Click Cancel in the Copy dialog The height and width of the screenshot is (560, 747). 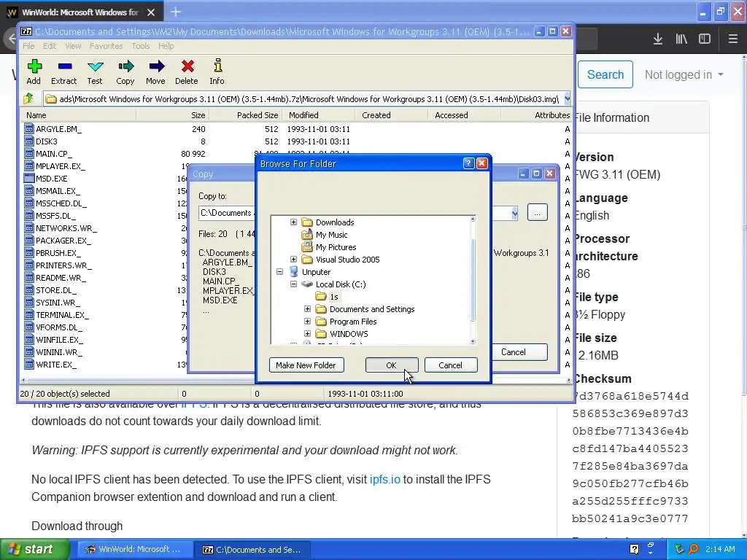coord(514,352)
